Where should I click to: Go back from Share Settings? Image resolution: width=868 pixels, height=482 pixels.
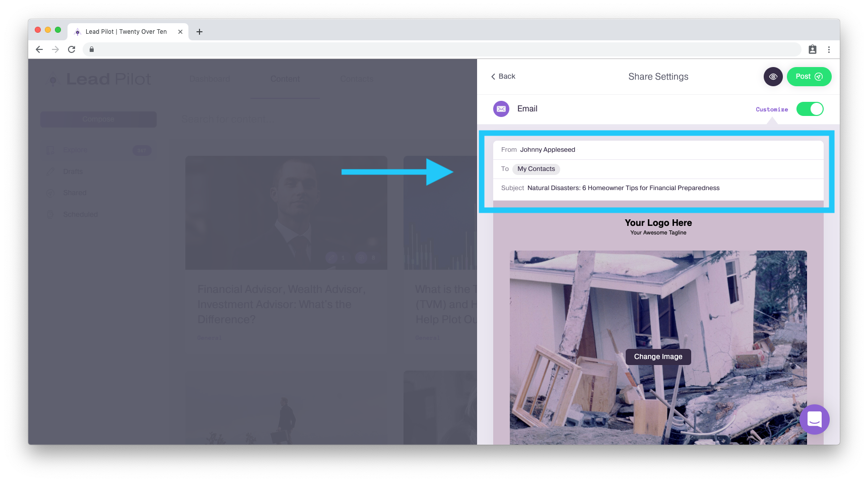(x=503, y=77)
